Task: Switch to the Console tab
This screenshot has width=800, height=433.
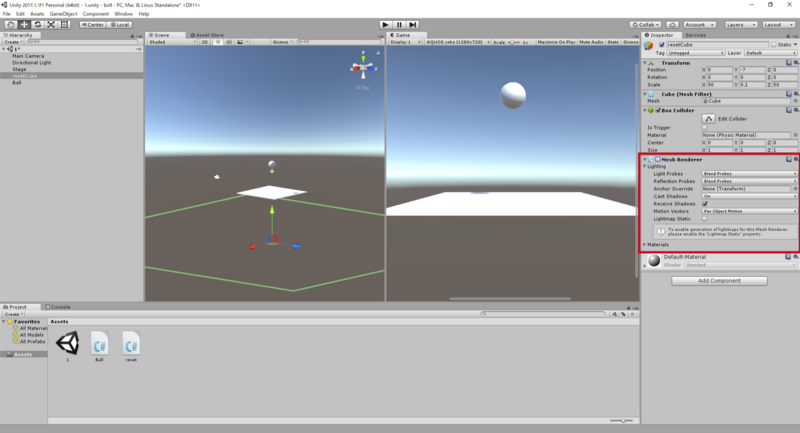Action: 58,307
